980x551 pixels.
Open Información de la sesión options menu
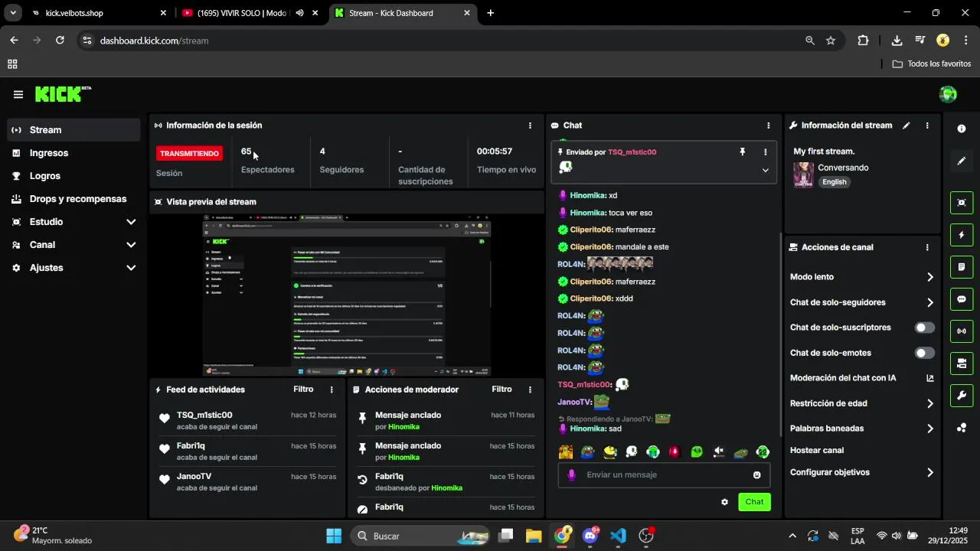click(x=530, y=126)
